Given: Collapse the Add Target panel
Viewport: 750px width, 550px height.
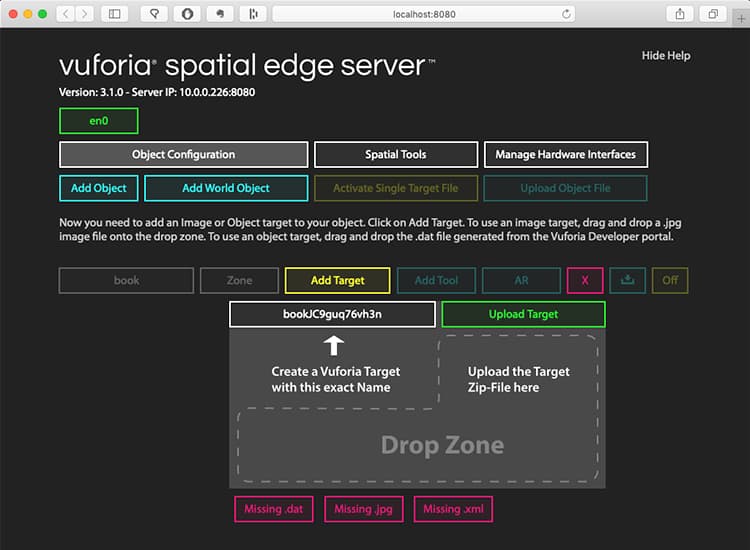Looking at the screenshot, I should click(x=337, y=281).
